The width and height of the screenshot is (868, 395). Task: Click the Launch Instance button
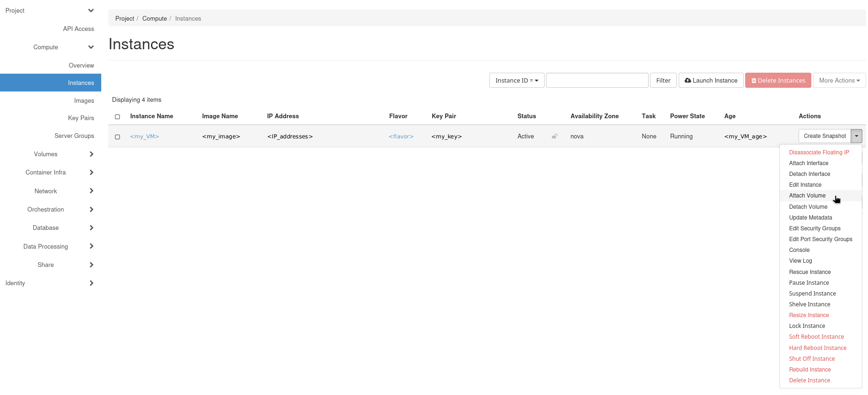pos(711,81)
